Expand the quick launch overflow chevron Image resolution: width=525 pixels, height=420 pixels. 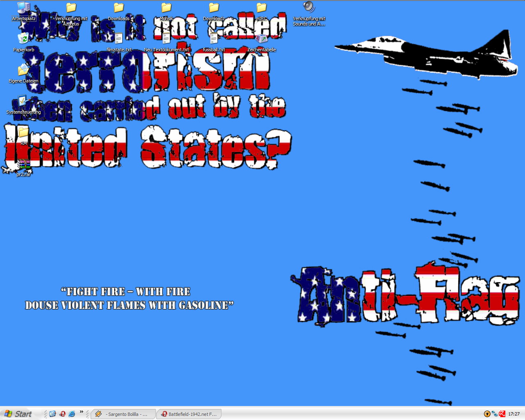tap(81, 412)
